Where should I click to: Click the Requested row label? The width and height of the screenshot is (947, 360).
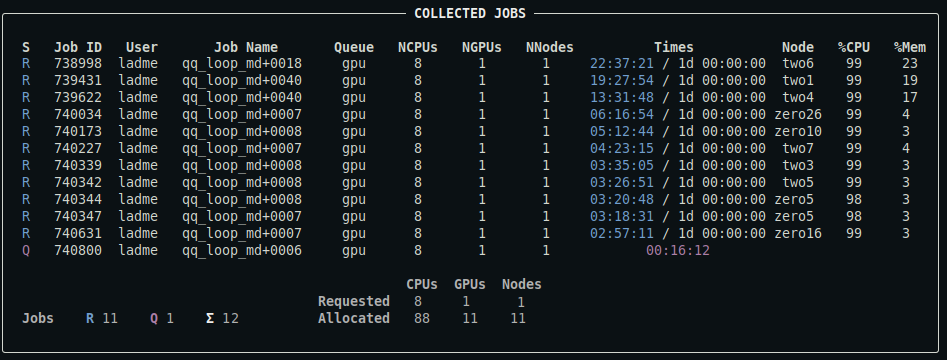pyautogui.click(x=354, y=301)
